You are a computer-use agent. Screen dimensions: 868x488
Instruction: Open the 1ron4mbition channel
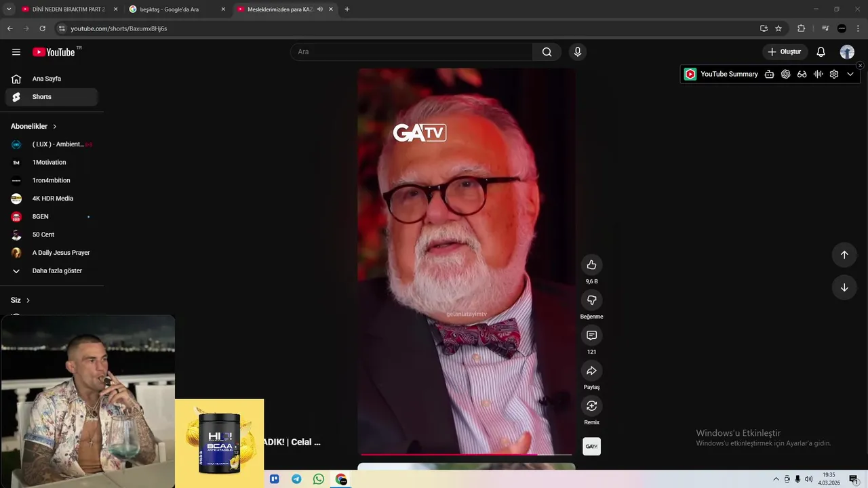(x=52, y=180)
